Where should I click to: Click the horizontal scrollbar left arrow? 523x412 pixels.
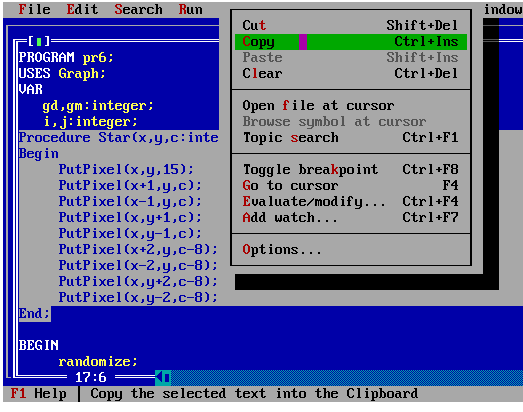(x=159, y=377)
